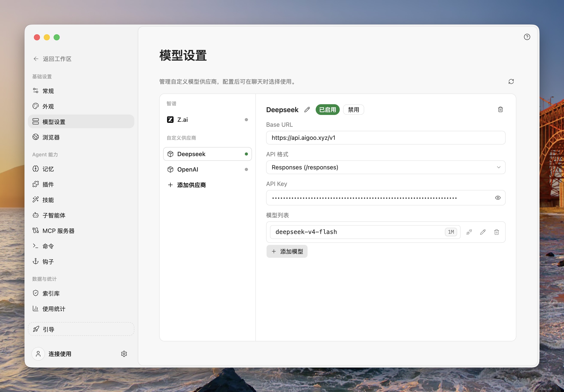The width and height of the screenshot is (564, 392).
Task: Click the 1M context badge
Action: point(451,232)
